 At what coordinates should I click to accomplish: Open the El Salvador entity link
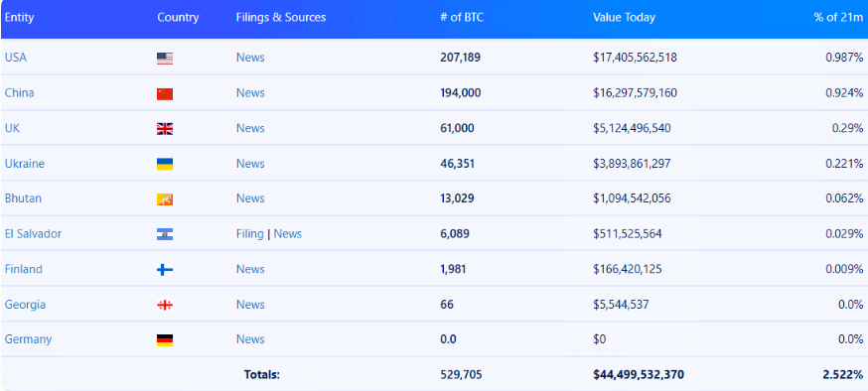pyautogui.click(x=33, y=233)
